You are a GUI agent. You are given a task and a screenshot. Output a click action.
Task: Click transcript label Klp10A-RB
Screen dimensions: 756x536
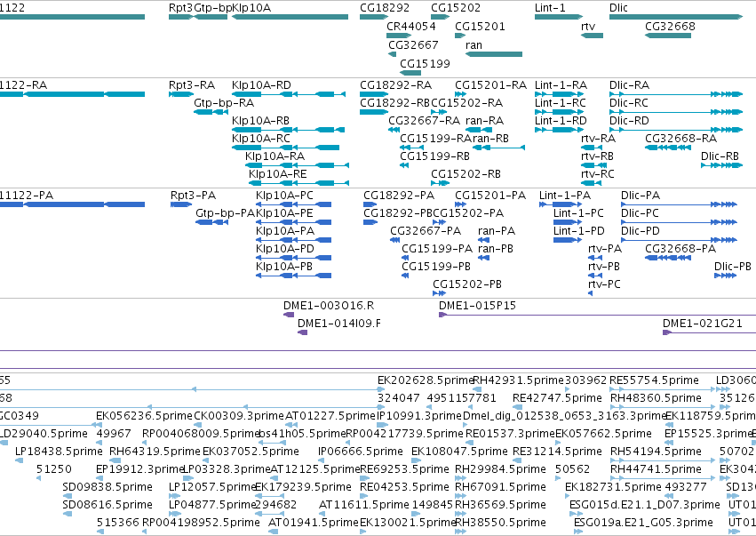point(260,121)
